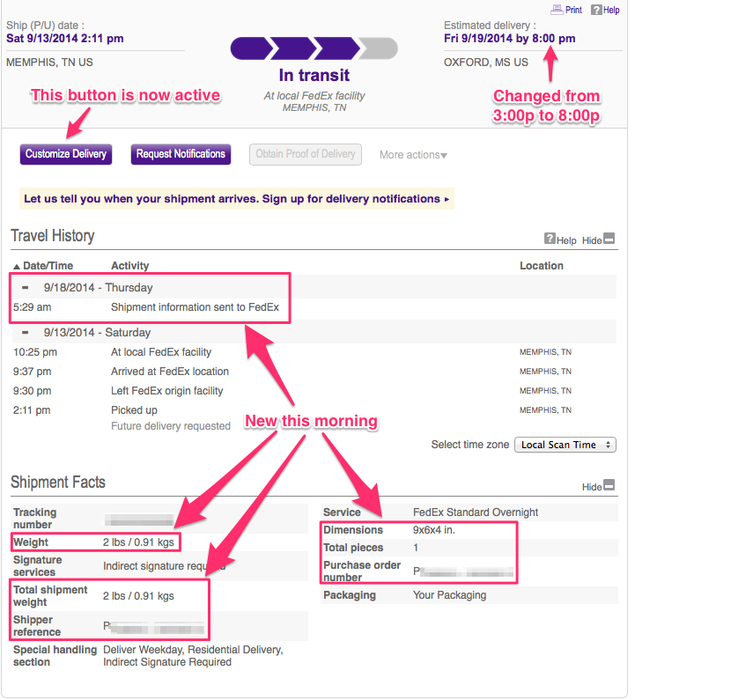This screenshot has width=753, height=700.
Task: Hide Shipment Facts with the minus icon
Action: 609,485
